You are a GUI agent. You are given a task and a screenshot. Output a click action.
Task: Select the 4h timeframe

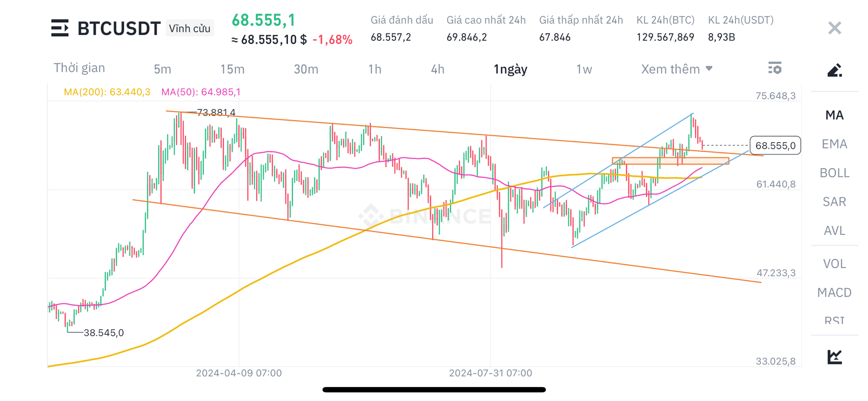(x=437, y=69)
